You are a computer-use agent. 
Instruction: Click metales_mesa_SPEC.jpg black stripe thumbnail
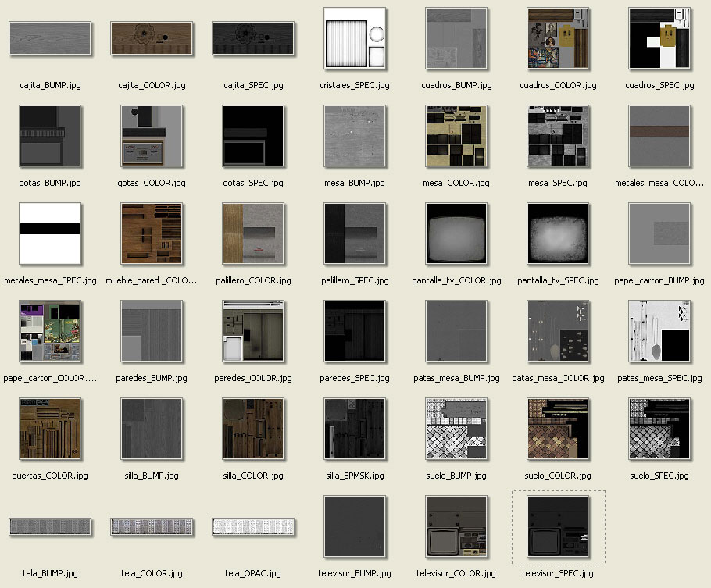50,233
